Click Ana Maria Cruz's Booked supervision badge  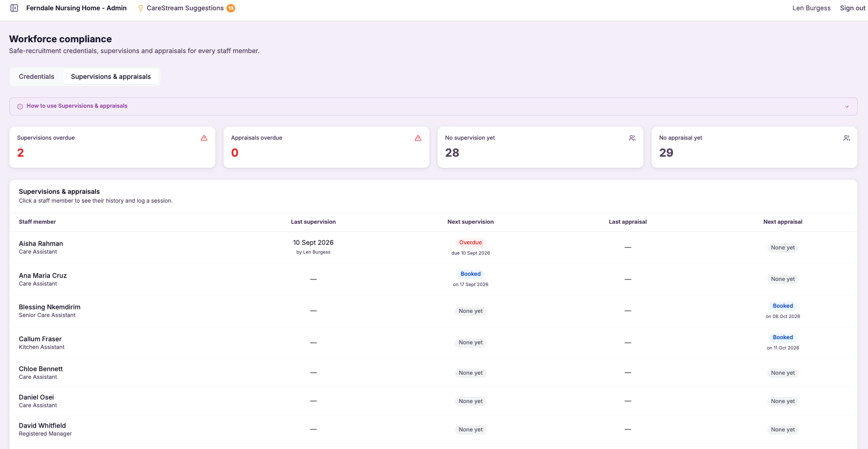[x=470, y=274]
